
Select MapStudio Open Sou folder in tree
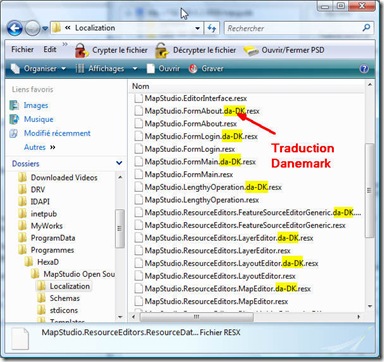point(73,274)
